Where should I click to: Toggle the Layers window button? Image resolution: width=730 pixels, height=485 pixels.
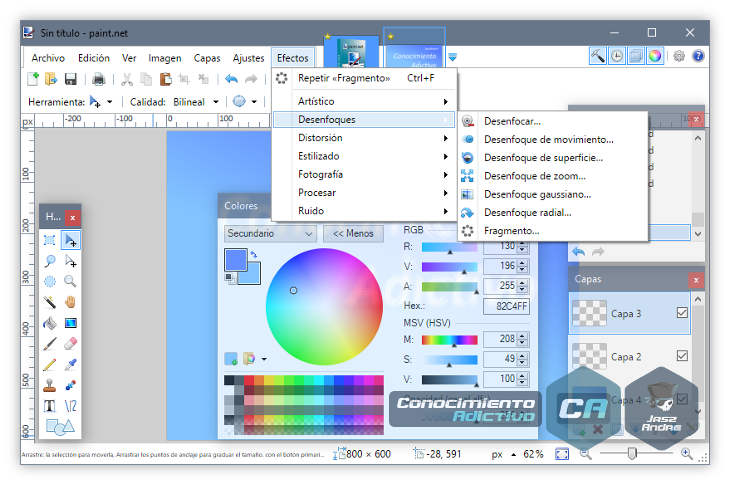[x=636, y=56]
